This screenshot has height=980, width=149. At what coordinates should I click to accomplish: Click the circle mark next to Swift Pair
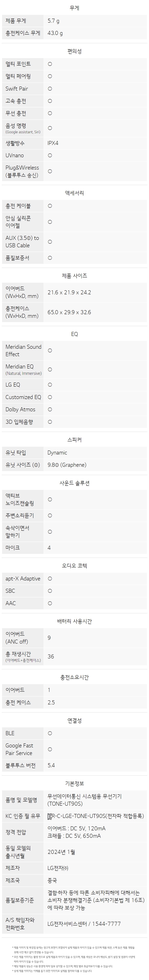click(x=50, y=89)
